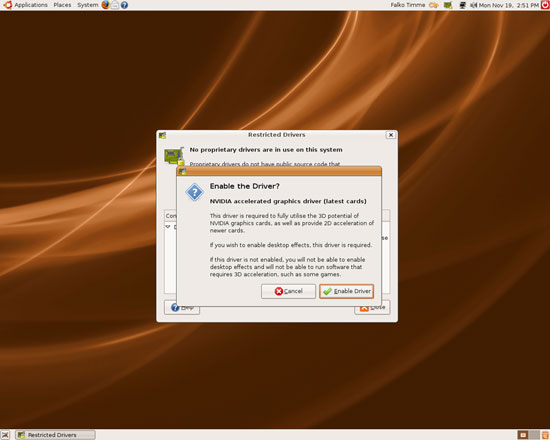Open the date and time clock
The height and width of the screenshot is (440, 550).
(x=509, y=5)
